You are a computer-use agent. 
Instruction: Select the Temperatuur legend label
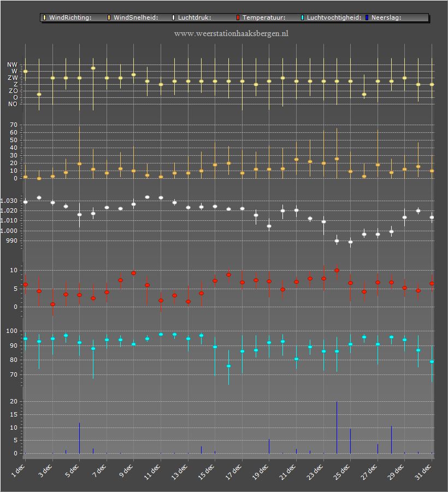click(x=264, y=17)
